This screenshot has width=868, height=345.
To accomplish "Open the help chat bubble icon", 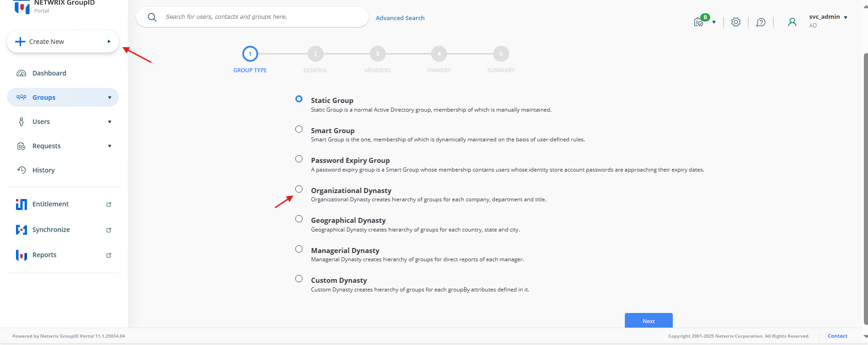I will [761, 22].
